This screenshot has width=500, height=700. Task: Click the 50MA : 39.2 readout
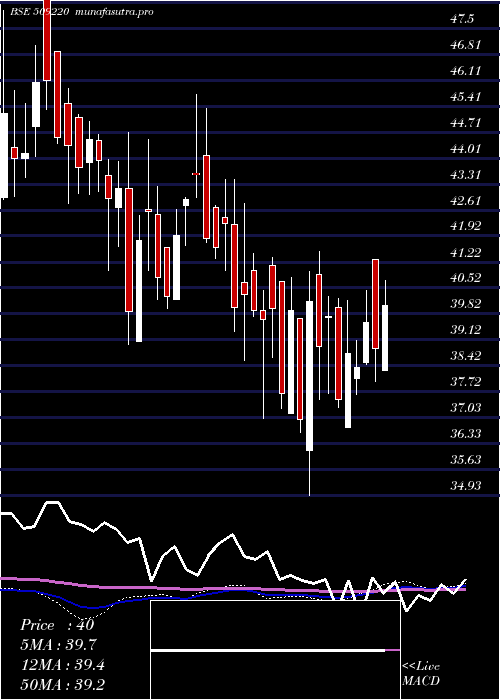pos(63,685)
